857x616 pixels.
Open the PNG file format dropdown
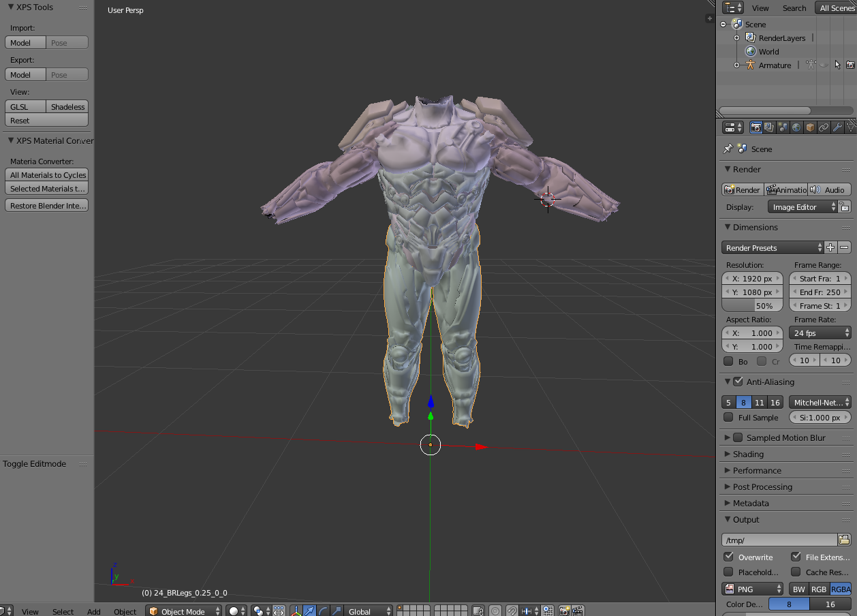(x=753, y=589)
